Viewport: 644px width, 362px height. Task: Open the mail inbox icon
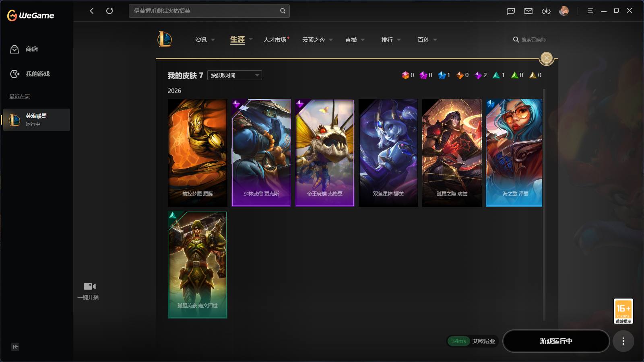click(528, 11)
